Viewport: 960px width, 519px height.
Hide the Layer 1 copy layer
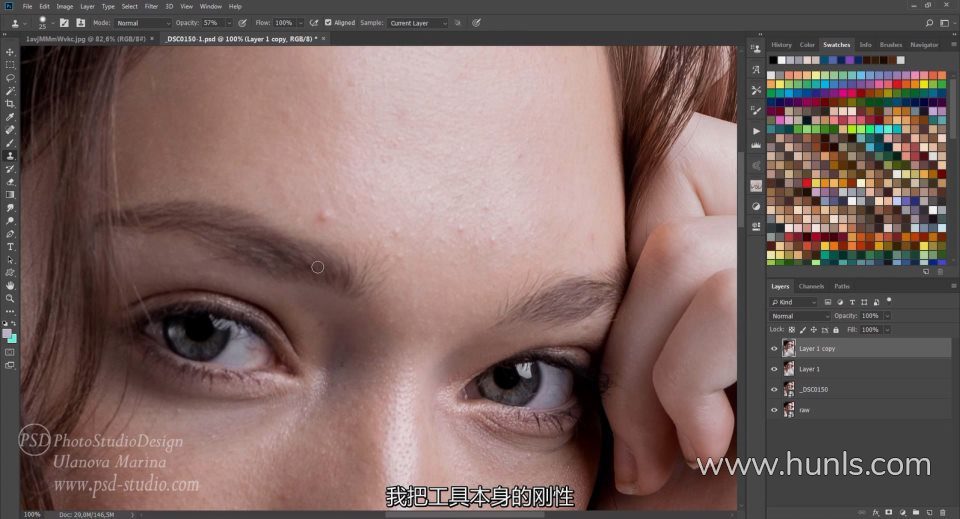pos(774,348)
